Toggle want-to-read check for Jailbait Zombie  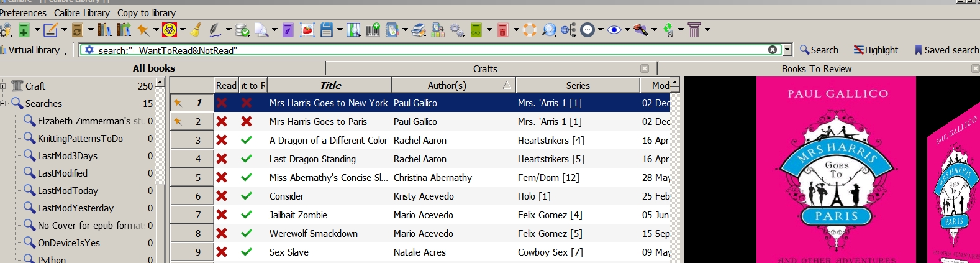247,215
